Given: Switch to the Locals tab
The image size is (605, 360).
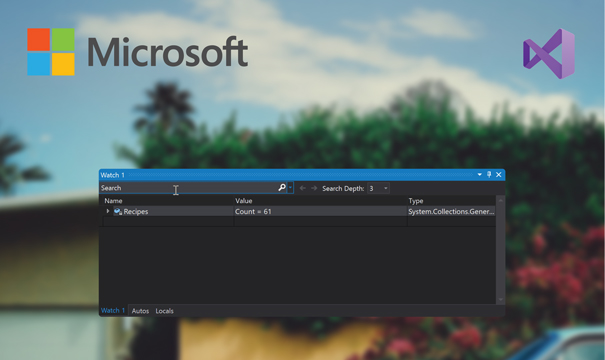Looking at the screenshot, I should [x=164, y=311].
